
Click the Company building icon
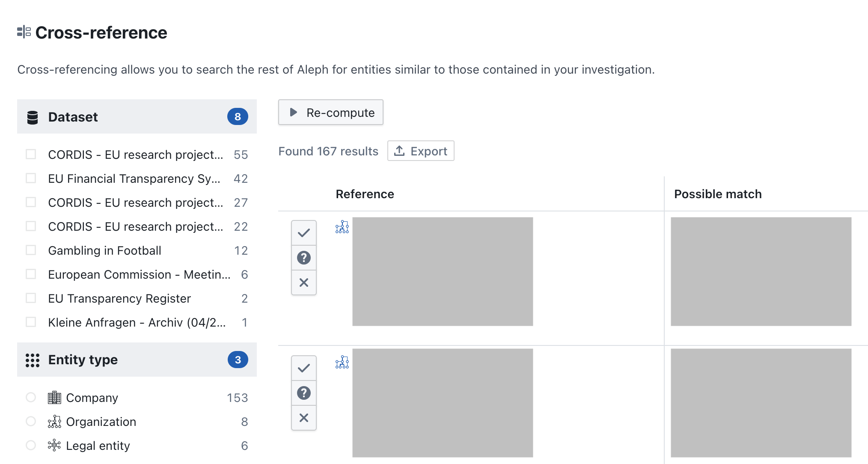click(x=54, y=398)
